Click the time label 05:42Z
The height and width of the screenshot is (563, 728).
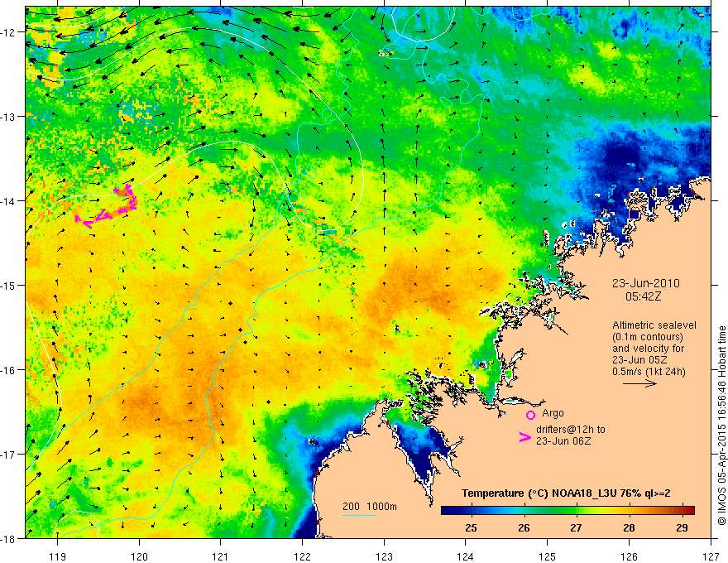coord(643,296)
